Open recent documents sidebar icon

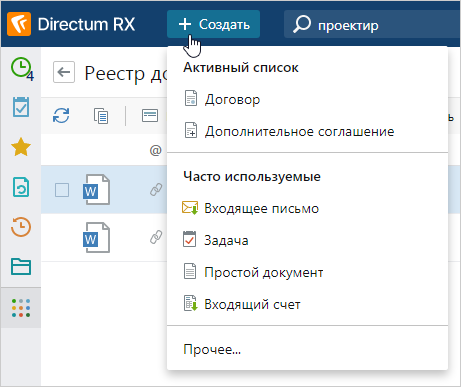coord(21,187)
